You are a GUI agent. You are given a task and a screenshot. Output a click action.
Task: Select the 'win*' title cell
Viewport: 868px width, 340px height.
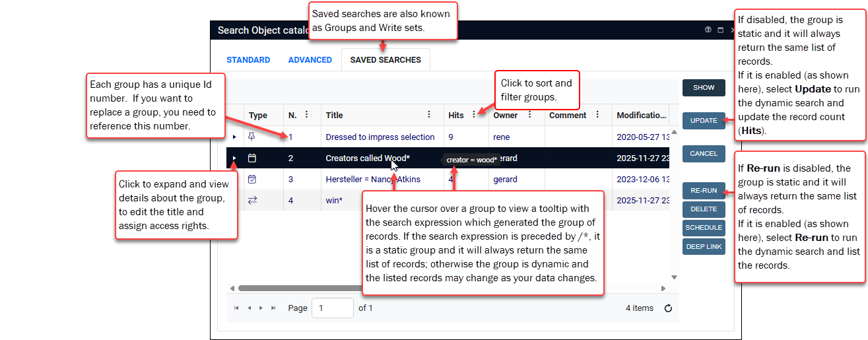click(334, 200)
